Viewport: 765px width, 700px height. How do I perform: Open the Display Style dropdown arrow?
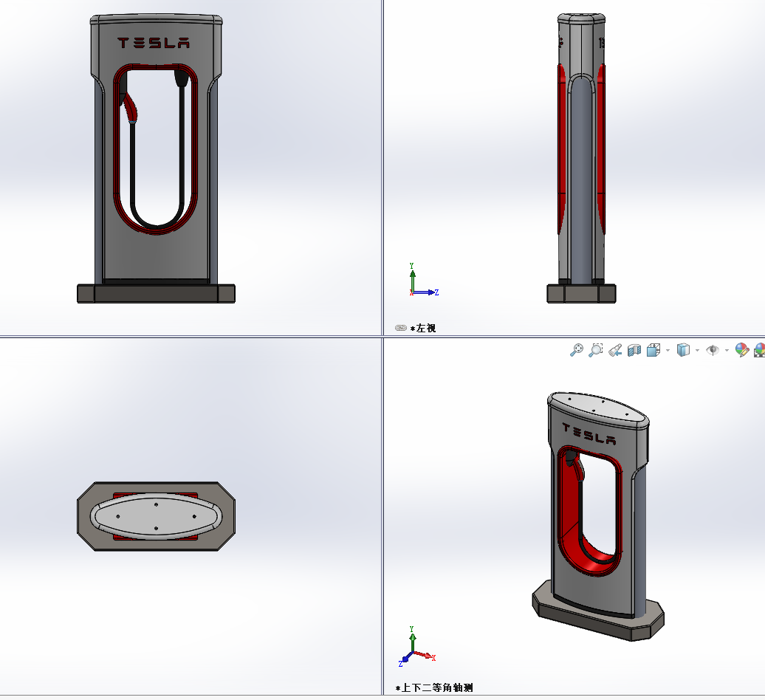point(697,350)
